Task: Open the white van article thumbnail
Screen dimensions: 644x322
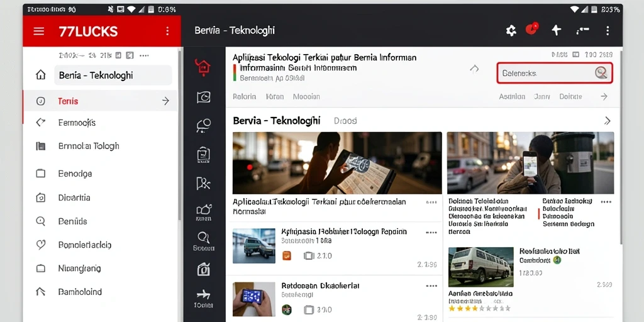Action: [481, 267]
